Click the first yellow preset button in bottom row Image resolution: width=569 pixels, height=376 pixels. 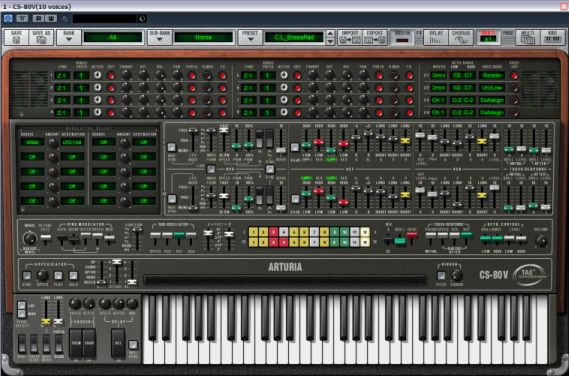[253, 242]
